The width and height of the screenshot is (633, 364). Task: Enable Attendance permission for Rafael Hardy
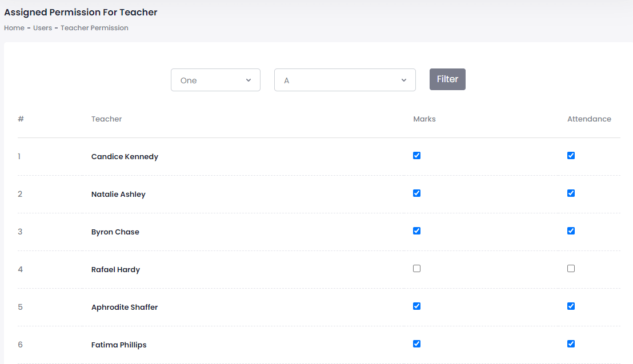tap(571, 269)
